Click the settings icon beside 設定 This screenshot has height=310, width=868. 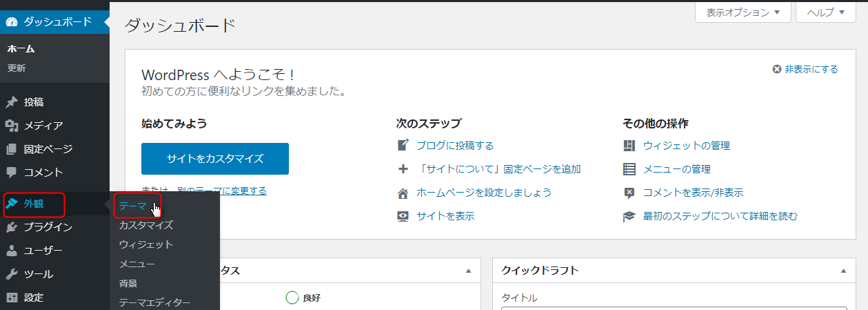click(12, 298)
